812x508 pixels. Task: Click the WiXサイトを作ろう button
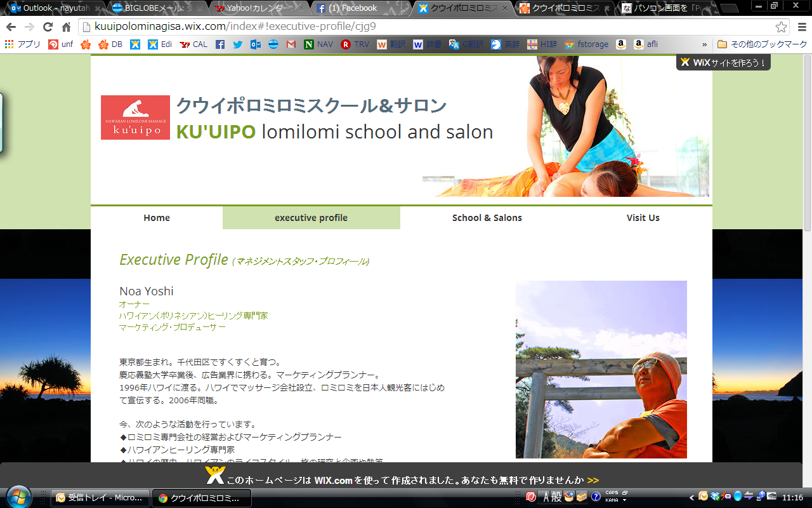click(x=723, y=63)
